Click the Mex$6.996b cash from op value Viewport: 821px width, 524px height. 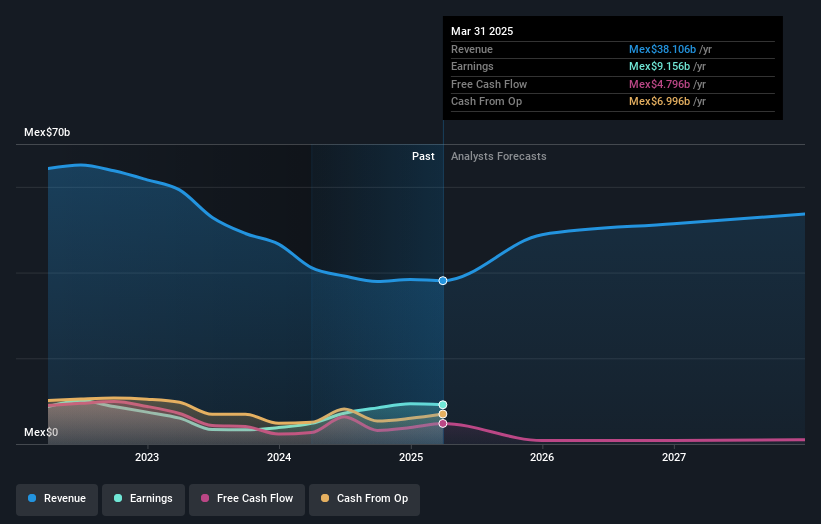click(659, 102)
